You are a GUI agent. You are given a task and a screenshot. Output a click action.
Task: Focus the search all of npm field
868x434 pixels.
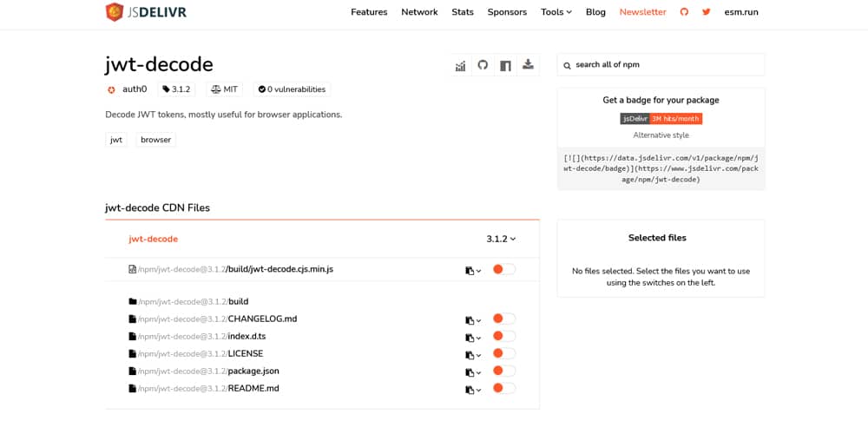661,65
